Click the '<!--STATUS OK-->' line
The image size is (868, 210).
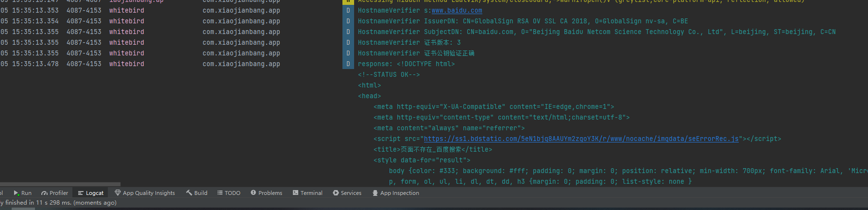[x=389, y=74]
